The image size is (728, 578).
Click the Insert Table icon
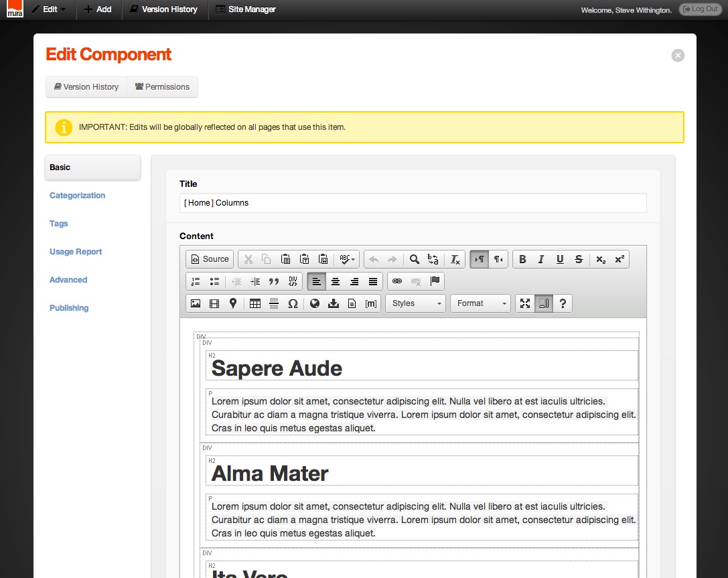[x=255, y=303]
